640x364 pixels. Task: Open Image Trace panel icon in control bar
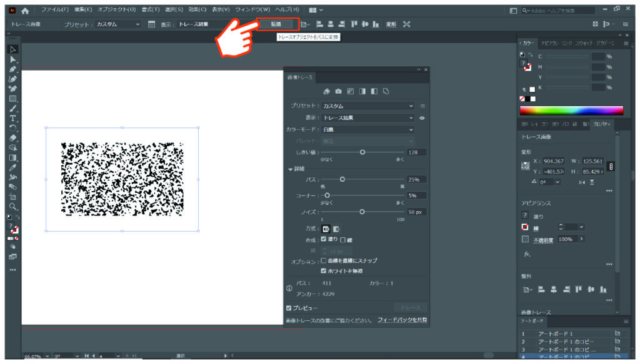coord(151,24)
